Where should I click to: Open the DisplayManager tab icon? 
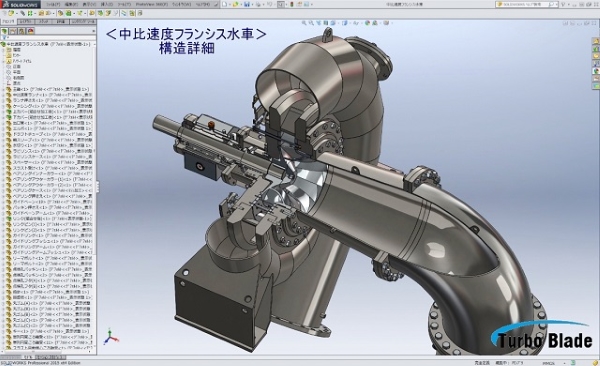coord(31,31)
